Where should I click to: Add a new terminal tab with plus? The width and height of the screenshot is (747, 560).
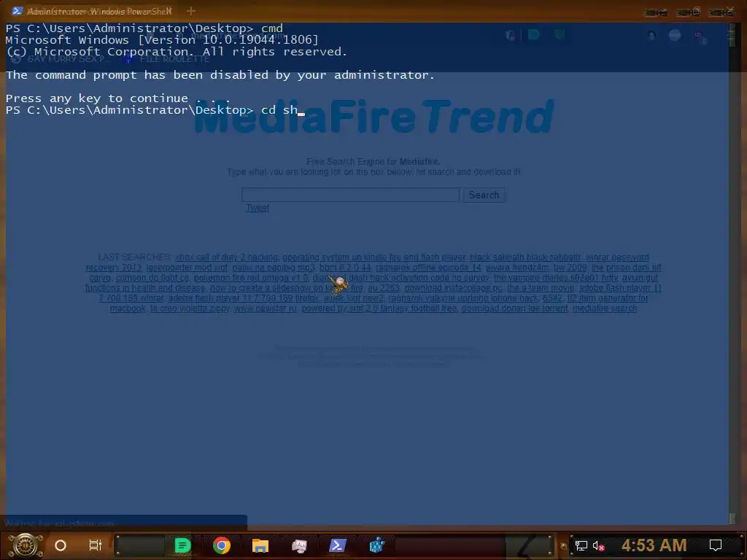pyautogui.click(x=191, y=11)
